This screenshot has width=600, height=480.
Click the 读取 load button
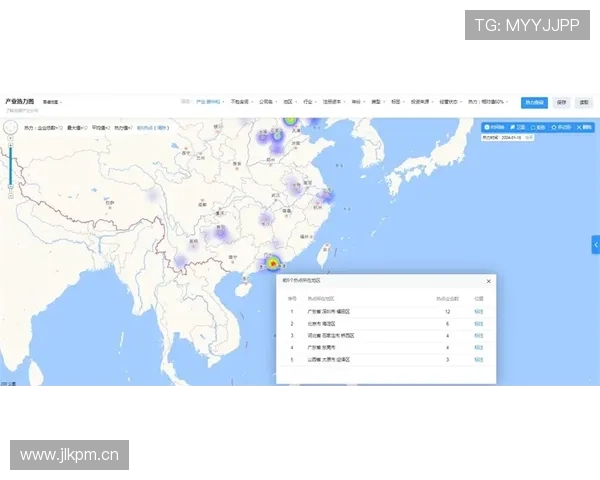pos(584,102)
